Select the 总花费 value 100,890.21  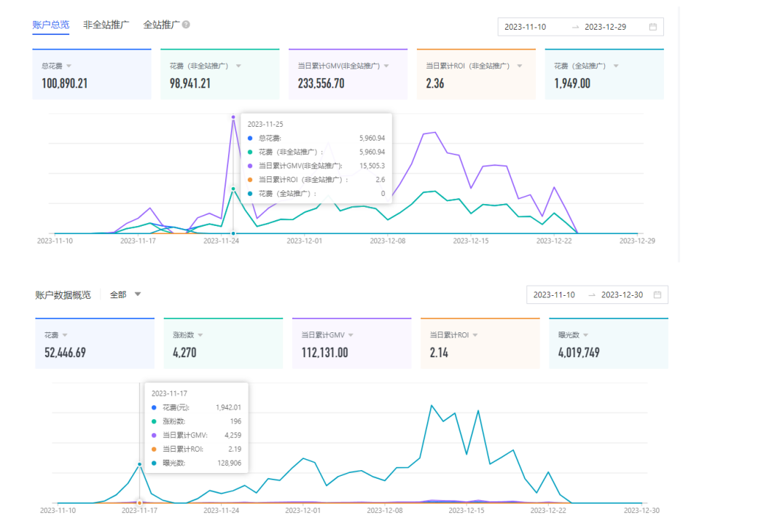pos(65,84)
